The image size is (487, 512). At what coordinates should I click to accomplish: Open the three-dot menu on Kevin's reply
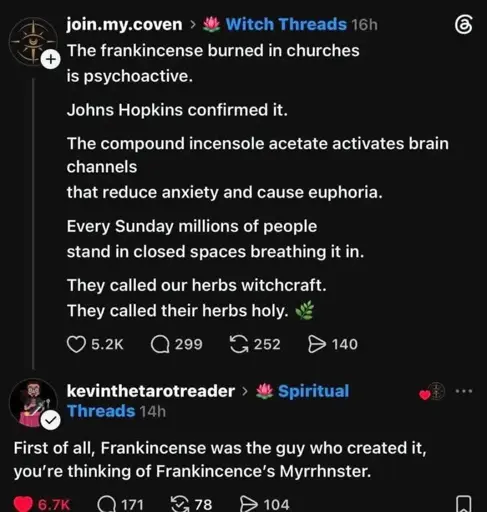click(x=464, y=391)
